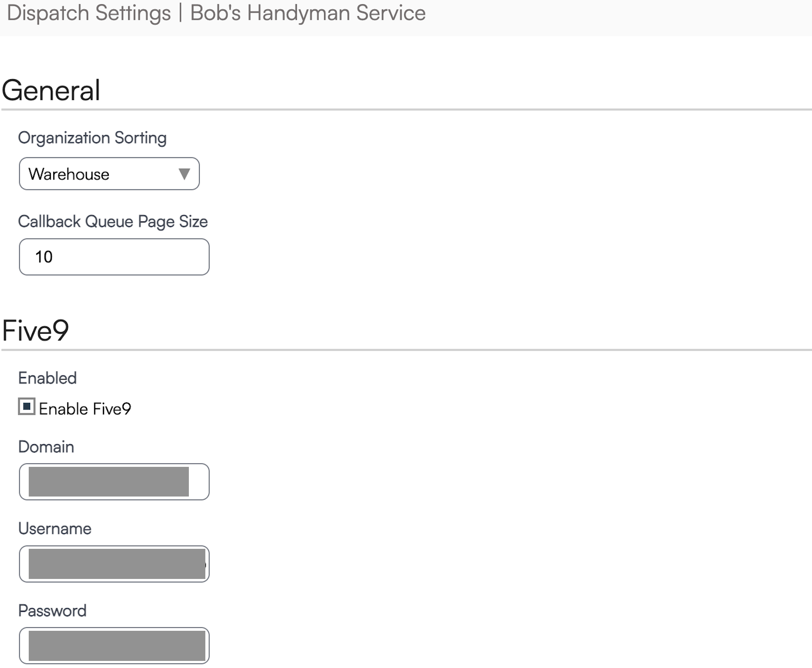Click the divider line under Five9 heading
812x668 pixels.
tap(406, 350)
